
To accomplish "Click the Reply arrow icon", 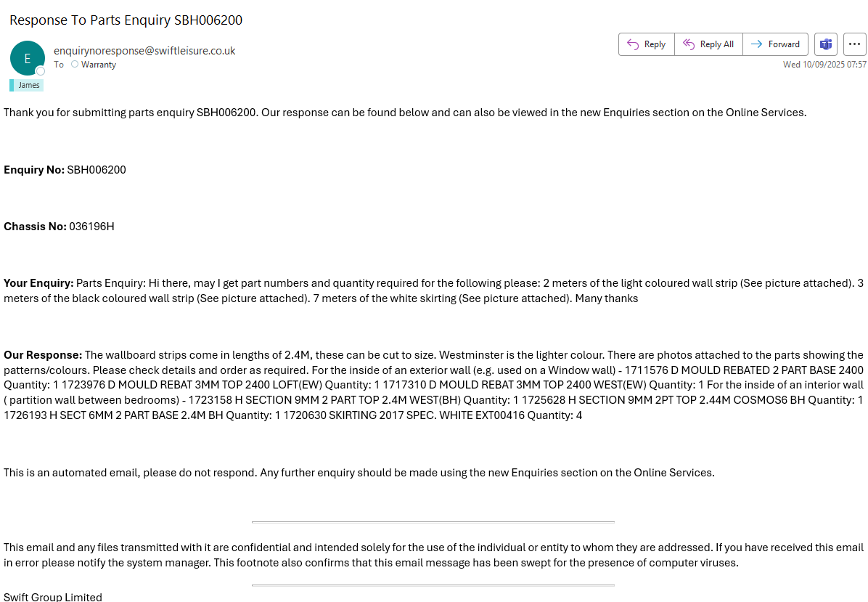I will point(633,44).
